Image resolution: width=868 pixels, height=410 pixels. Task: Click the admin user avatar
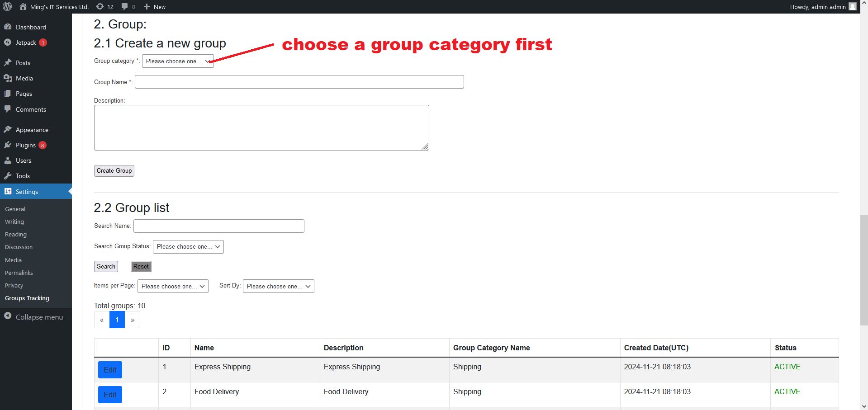[x=852, y=7]
